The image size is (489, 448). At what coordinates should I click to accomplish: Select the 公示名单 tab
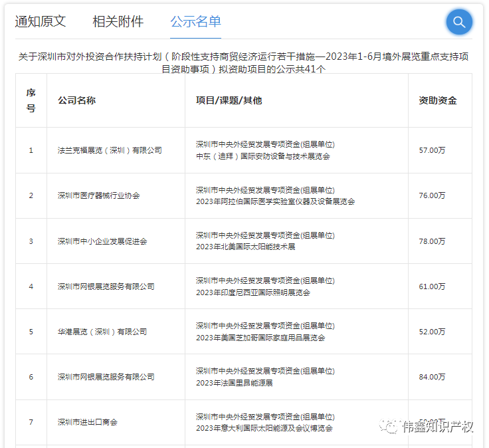195,21
